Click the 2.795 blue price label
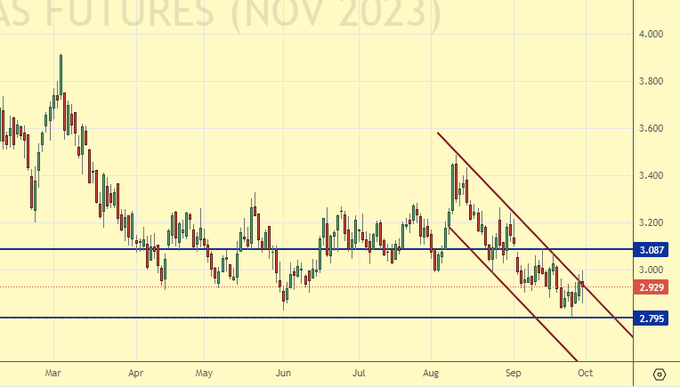680x387 pixels. pos(651,318)
